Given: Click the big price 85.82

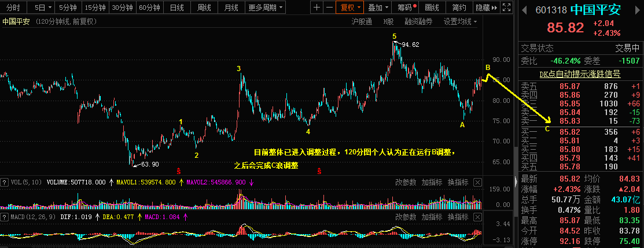Looking at the screenshot, I should tap(565, 28).
